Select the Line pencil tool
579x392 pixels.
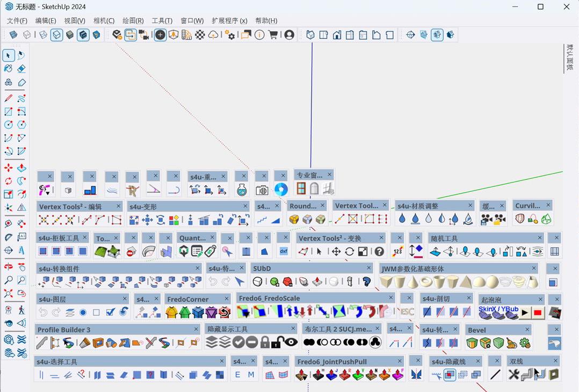[x=8, y=98]
